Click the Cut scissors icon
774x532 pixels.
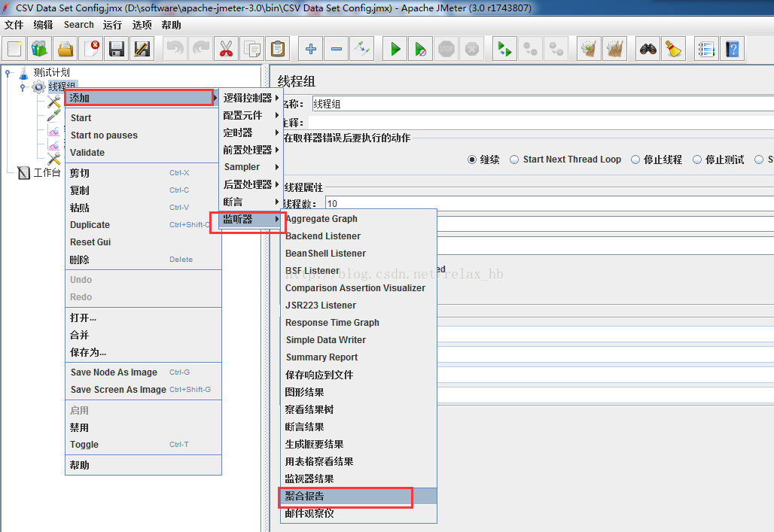pyautogui.click(x=227, y=49)
